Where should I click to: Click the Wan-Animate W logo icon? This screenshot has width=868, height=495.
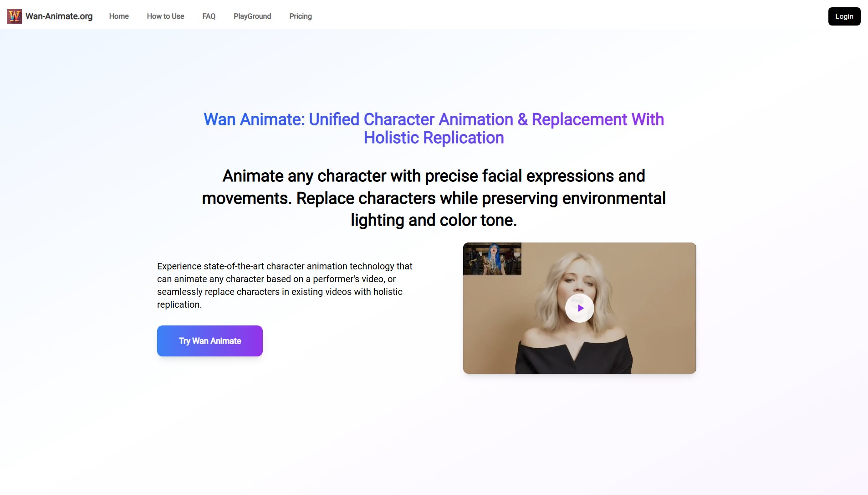tap(15, 16)
